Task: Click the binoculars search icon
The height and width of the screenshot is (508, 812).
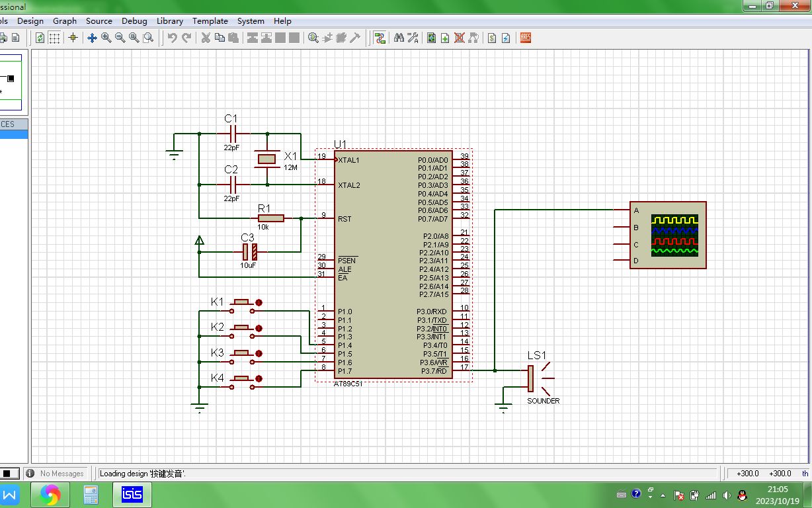Action: 399,38
